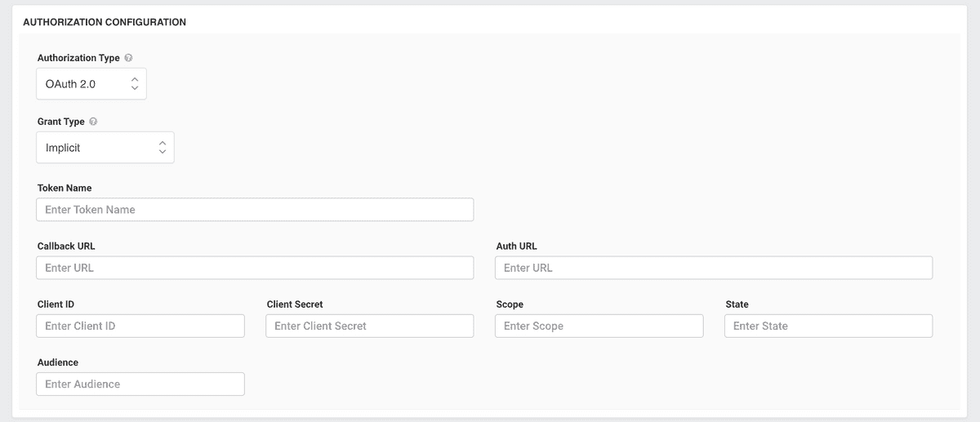
Task: Click the Auth URL label
Action: click(x=516, y=247)
